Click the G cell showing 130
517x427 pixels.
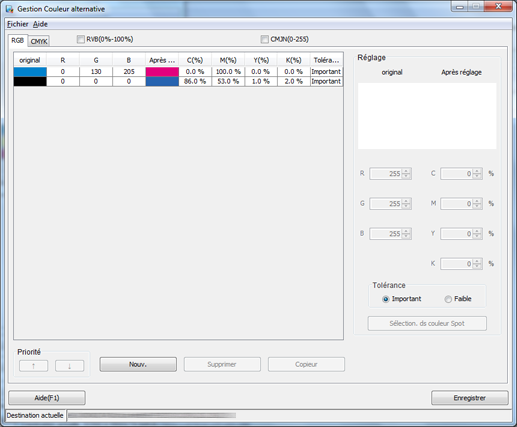96,72
